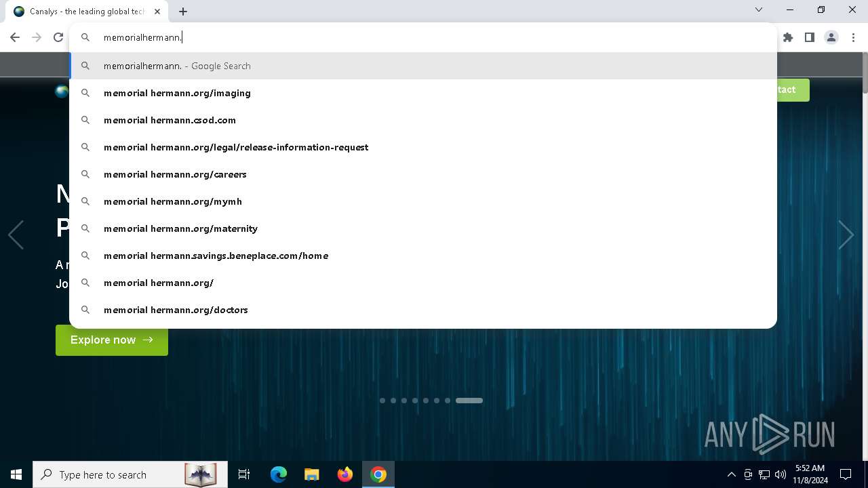Launch Firefox from taskbar
This screenshot has height=488, width=868.
coord(345,474)
